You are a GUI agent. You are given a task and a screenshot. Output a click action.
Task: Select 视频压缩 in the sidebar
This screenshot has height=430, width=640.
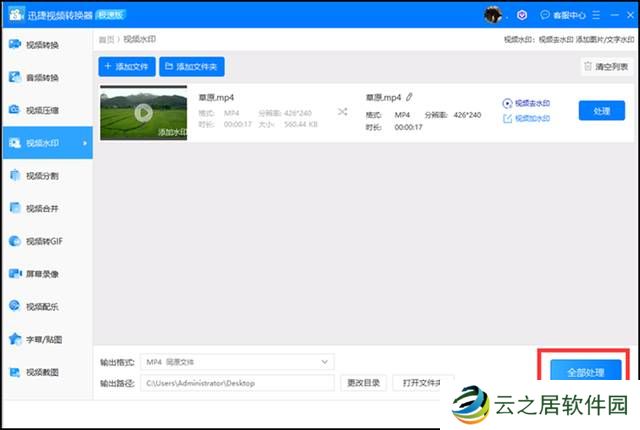(x=42, y=110)
